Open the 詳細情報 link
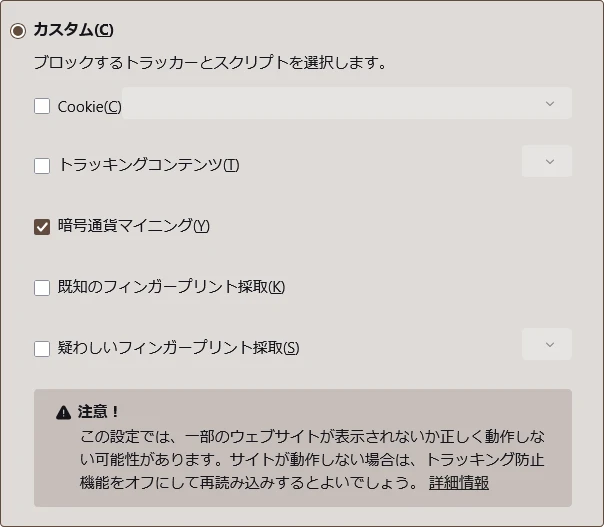Image resolution: width=604 pixels, height=527 pixels. (459, 483)
